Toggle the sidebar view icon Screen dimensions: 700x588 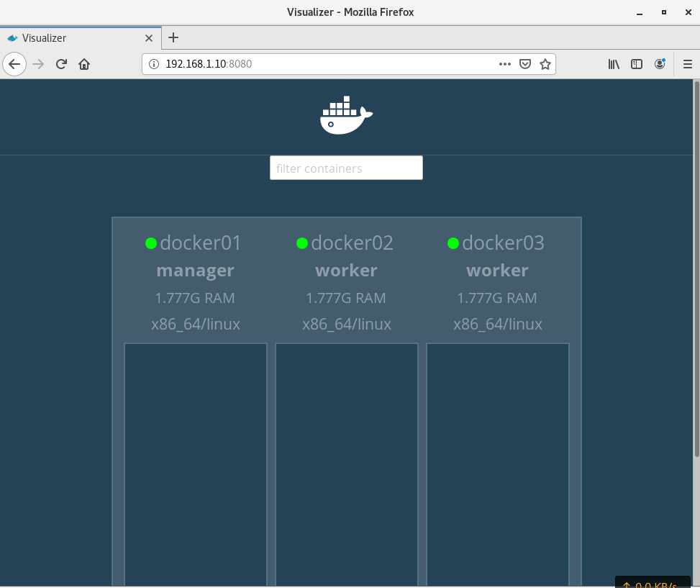(x=637, y=64)
